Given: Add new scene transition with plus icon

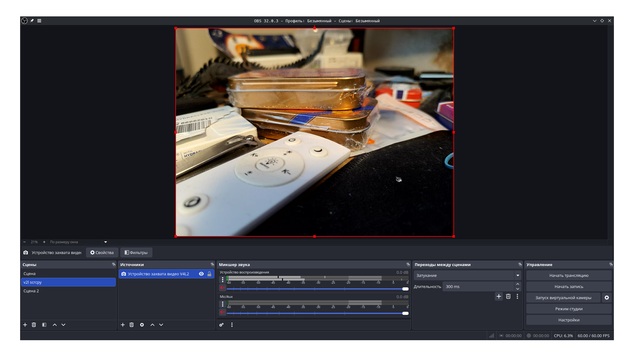Looking at the screenshot, I should [x=499, y=296].
